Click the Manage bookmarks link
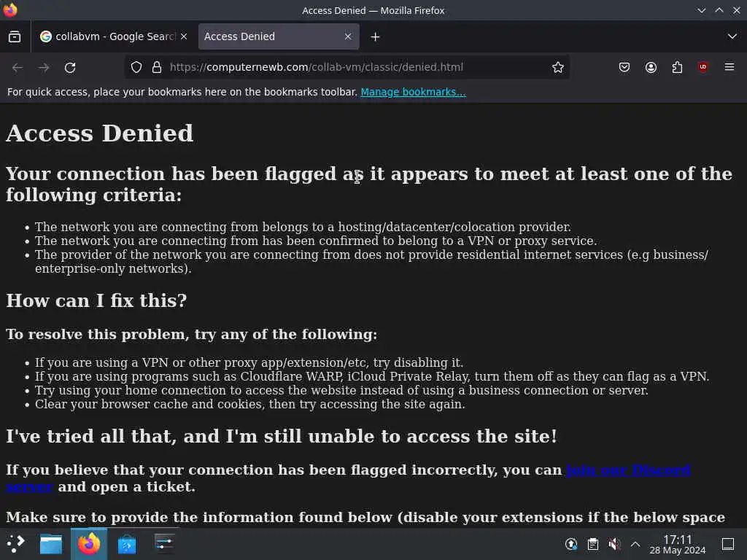 click(413, 92)
